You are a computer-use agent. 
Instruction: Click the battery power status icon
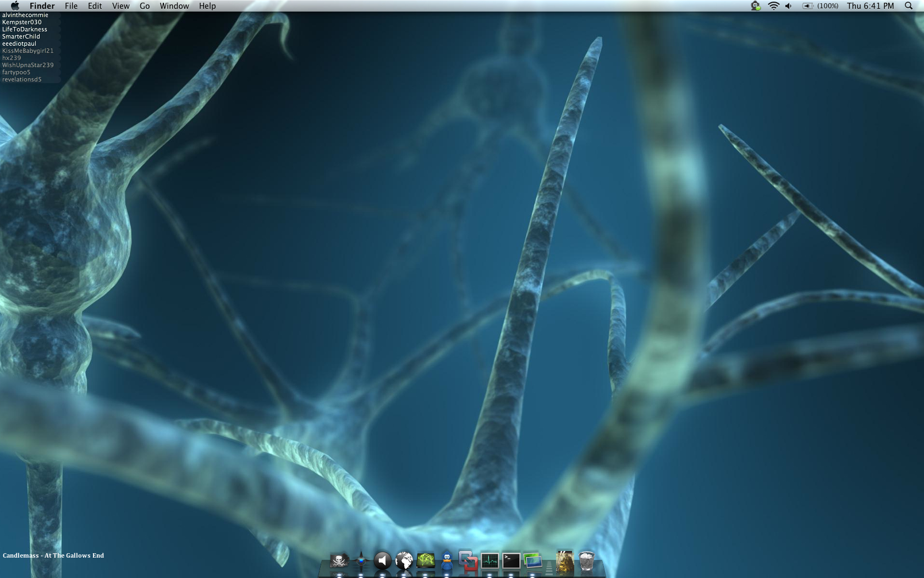807,6
